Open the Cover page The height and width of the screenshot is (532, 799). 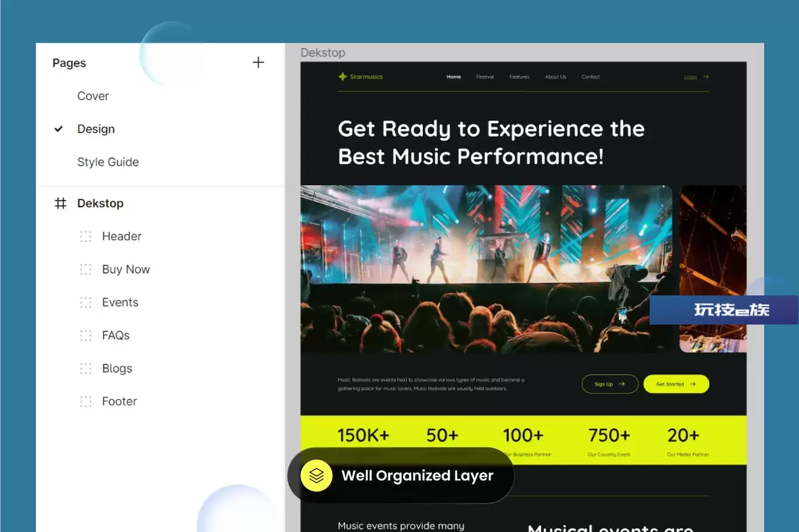[93, 96]
